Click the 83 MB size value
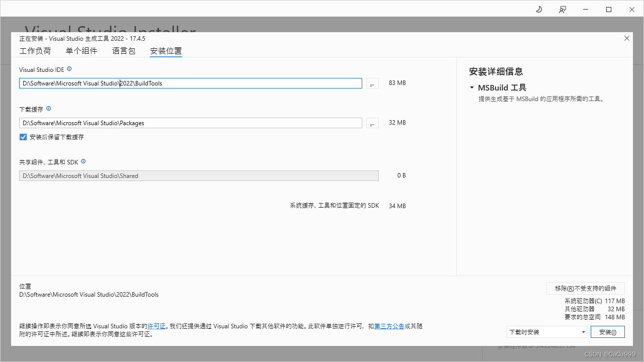 [x=397, y=83]
